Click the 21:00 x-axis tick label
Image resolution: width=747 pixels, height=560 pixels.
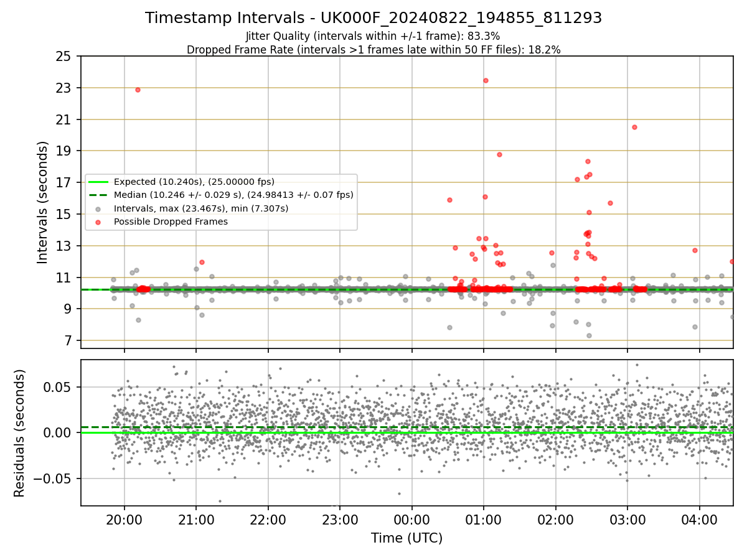click(196, 519)
